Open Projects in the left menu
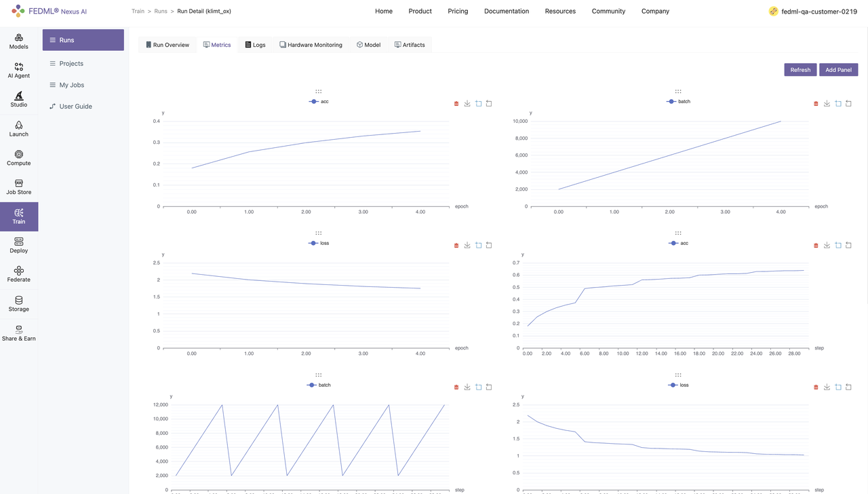 point(83,63)
